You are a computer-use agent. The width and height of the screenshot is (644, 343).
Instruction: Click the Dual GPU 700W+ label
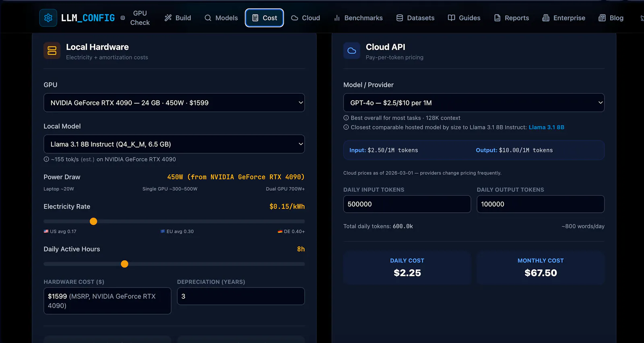[x=285, y=189]
